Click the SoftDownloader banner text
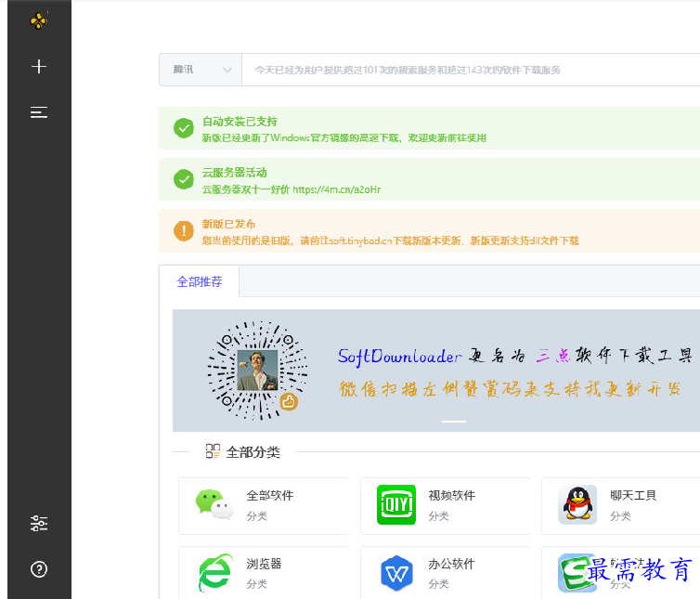Image resolution: width=700 pixels, height=599 pixels. (x=399, y=357)
